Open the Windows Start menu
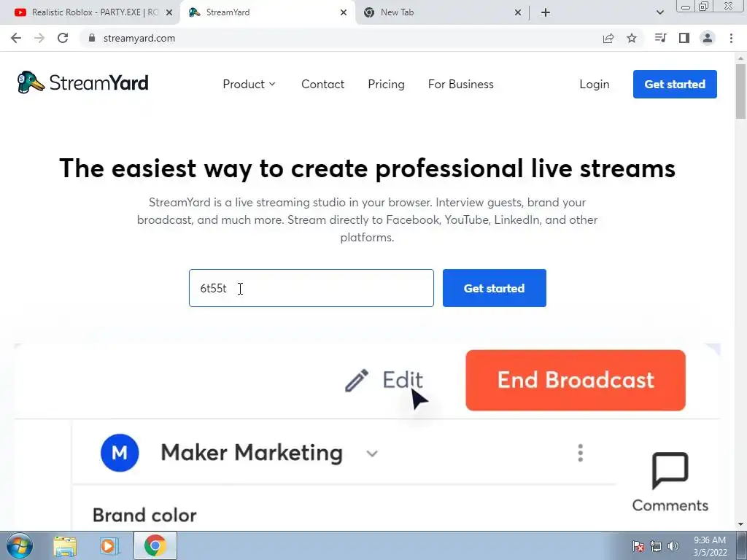Viewport: 747px width, 560px height. [20, 545]
